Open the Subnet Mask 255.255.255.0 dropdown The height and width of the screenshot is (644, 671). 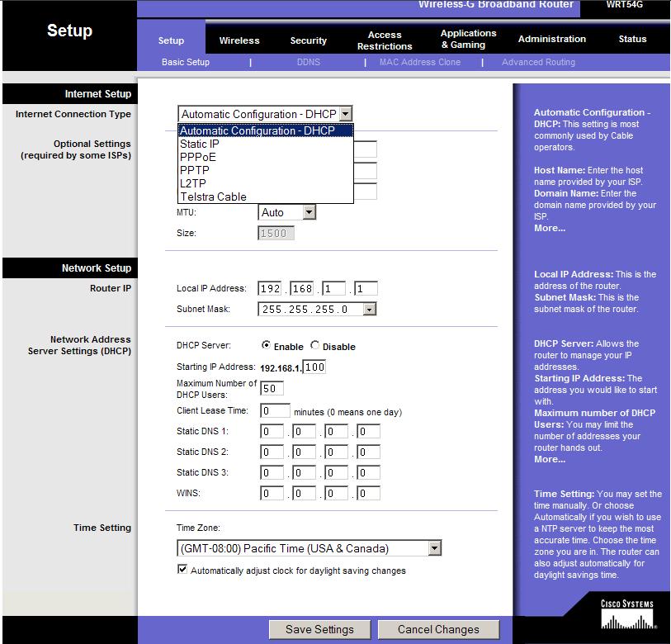coord(317,309)
